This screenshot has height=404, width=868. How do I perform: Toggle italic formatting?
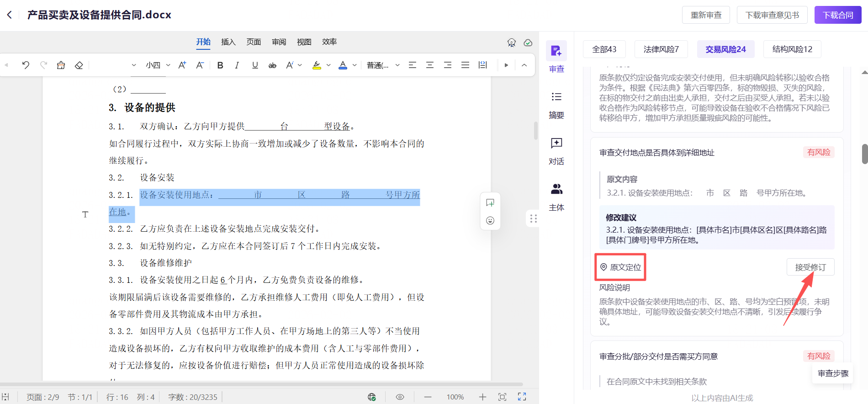[x=237, y=65]
